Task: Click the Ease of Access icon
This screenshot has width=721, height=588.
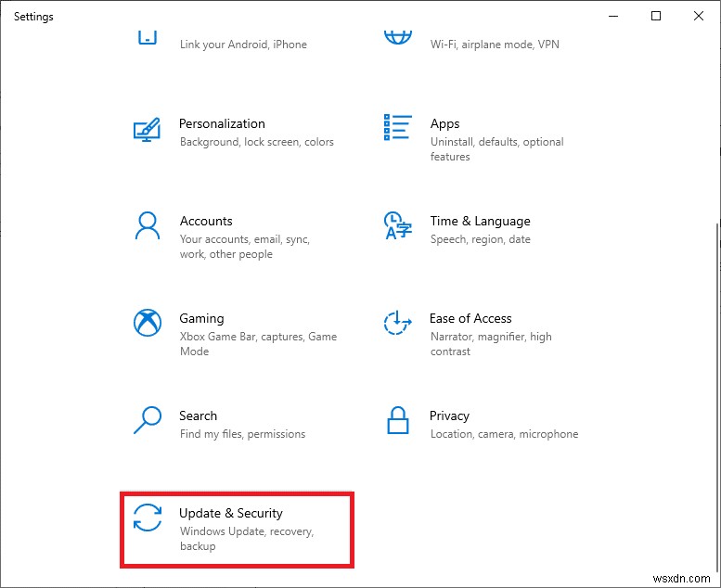Action: tap(397, 323)
